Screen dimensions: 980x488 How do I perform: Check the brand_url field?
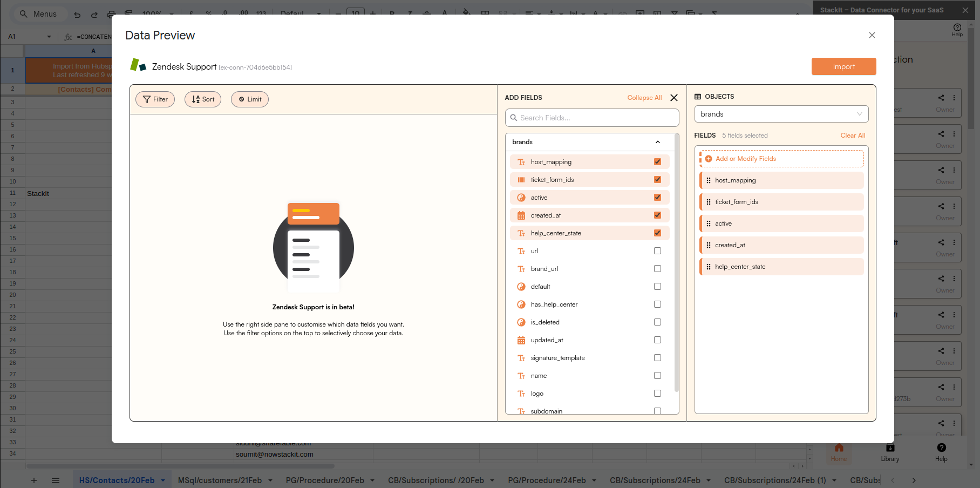point(657,268)
